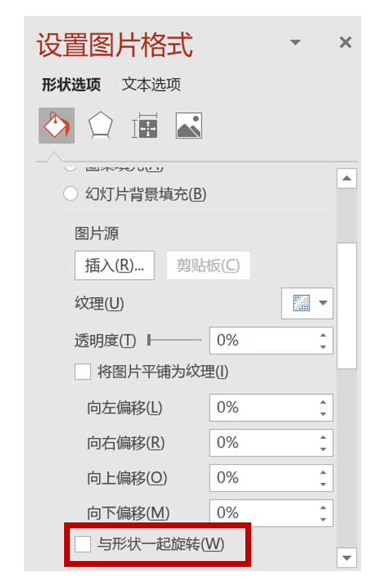This screenshot has height=588, width=391.
Task: Open the Picture icon tab
Action: (x=189, y=125)
